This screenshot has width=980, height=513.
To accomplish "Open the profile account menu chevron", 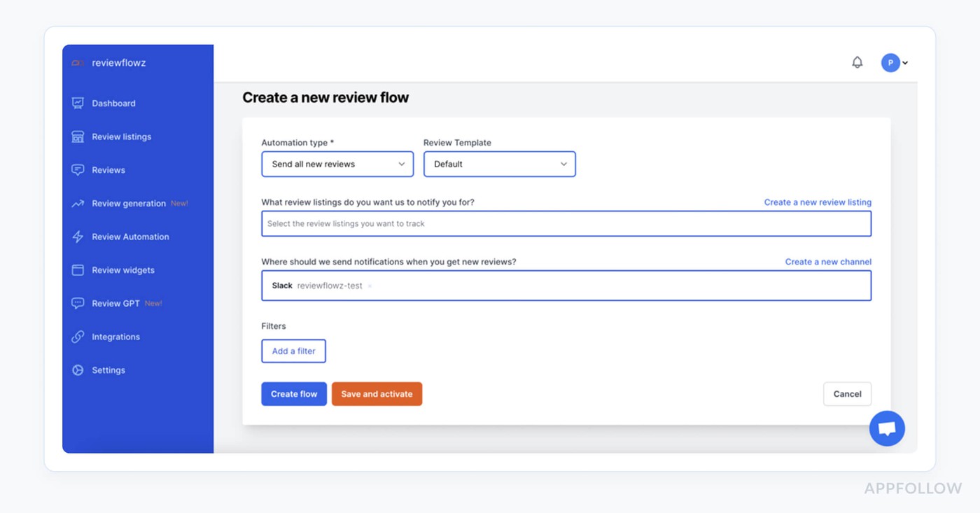I will (x=905, y=62).
